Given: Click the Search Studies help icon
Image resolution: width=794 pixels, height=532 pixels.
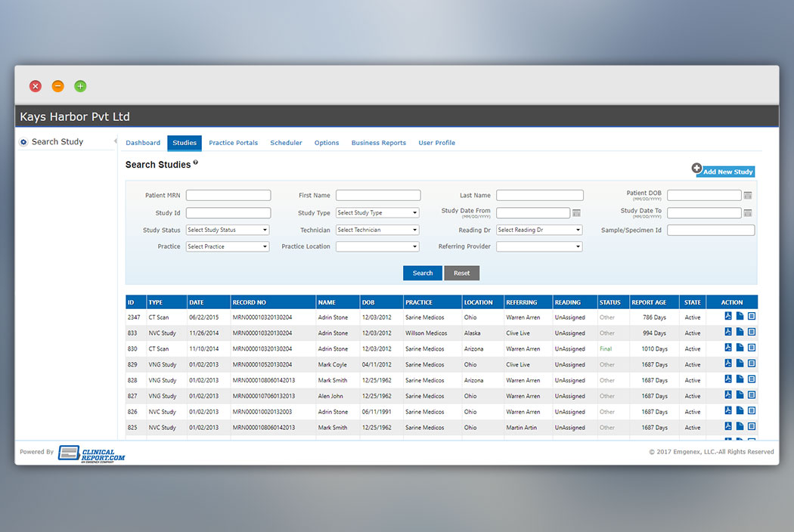Looking at the screenshot, I should pos(196,162).
